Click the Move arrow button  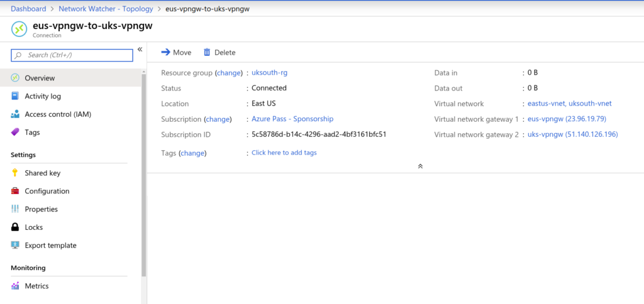pos(176,52)
